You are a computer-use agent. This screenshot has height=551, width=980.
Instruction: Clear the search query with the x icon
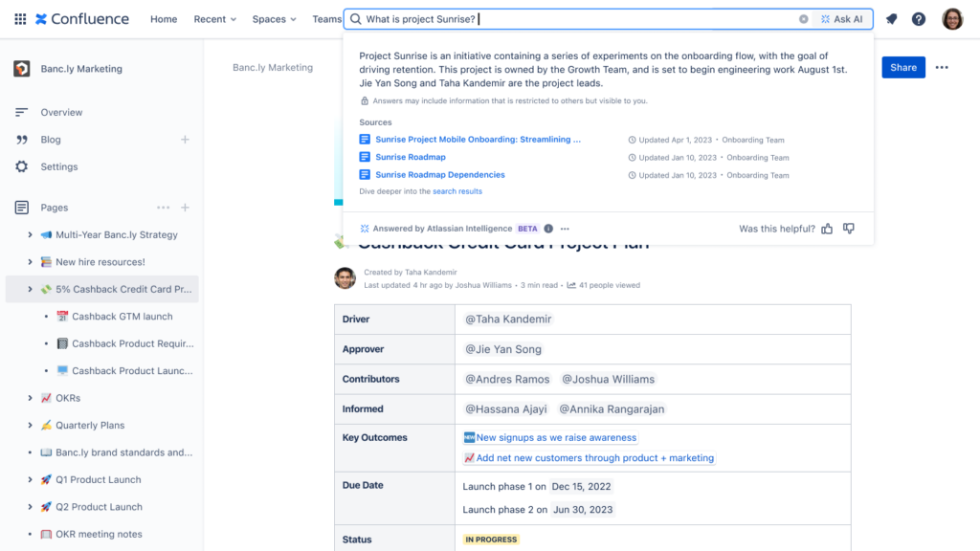803,18
